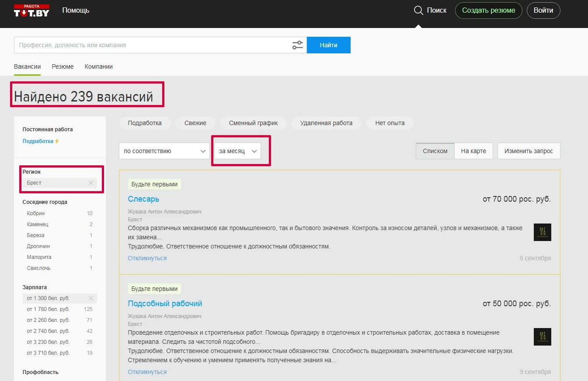
Task: Open advanced search filters slider icon
Action: (297, 45)
